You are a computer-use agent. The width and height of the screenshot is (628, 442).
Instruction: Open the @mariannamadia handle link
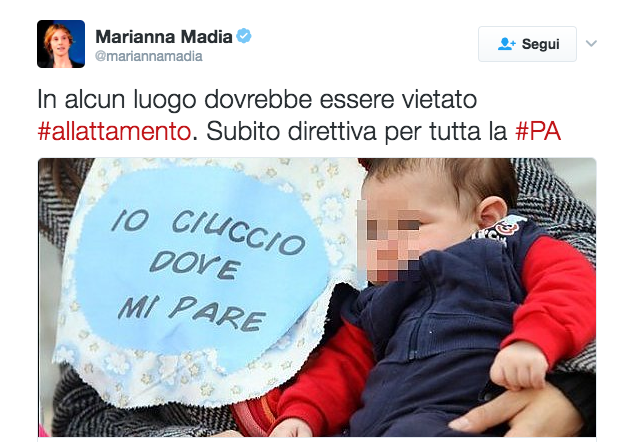point(149,56)
